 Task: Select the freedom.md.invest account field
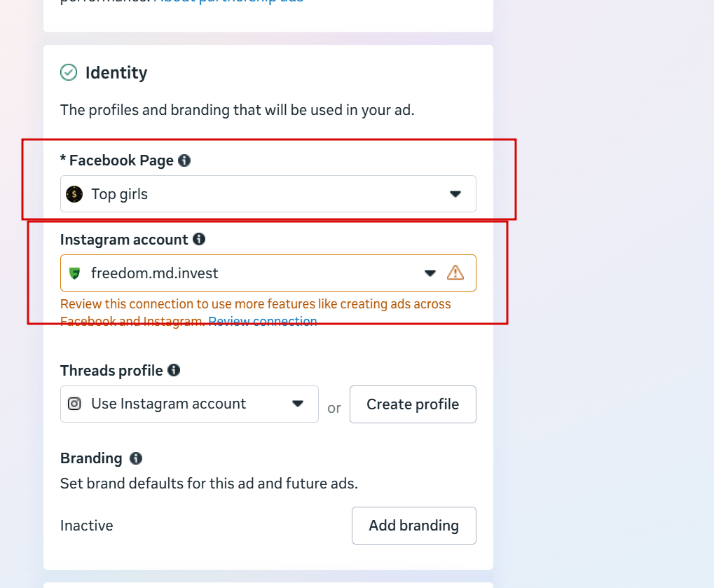pos(268,273)
